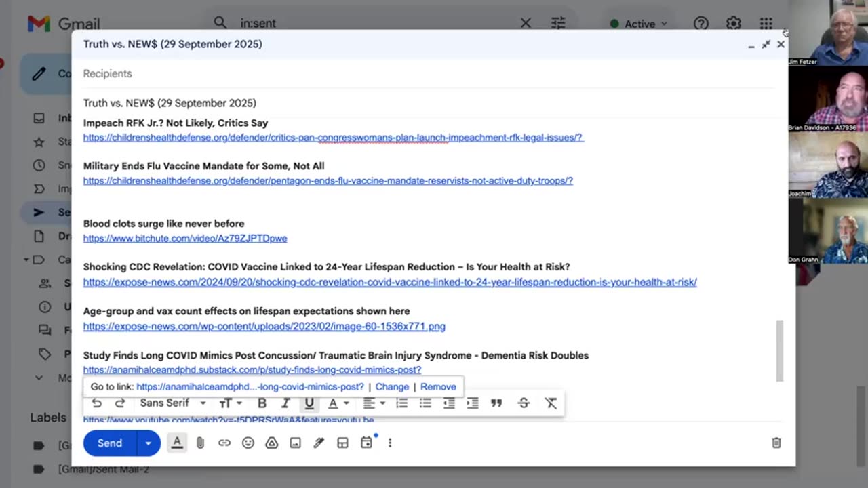Select Don Grahn's video thumbnail
The width and height of the screenshot is (868, 488).
click(828, 231)
